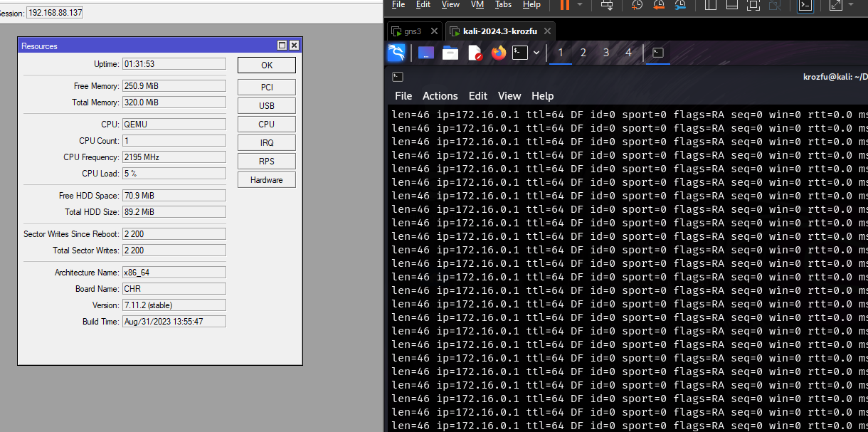Image resolution: width=868 pixels, height=432 pixels.
Task: Send Ctrl+Alt+Del to the VM
Action: click(x=607, y=5)
